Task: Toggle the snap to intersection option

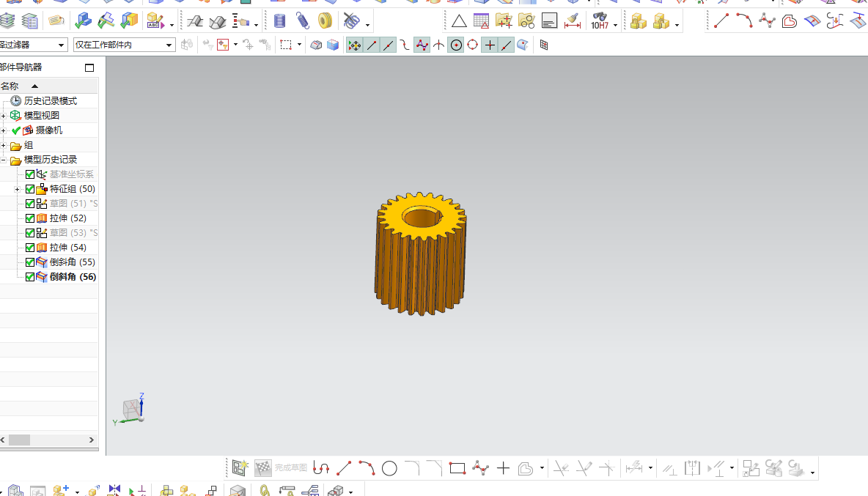Action: coord(438,45)
